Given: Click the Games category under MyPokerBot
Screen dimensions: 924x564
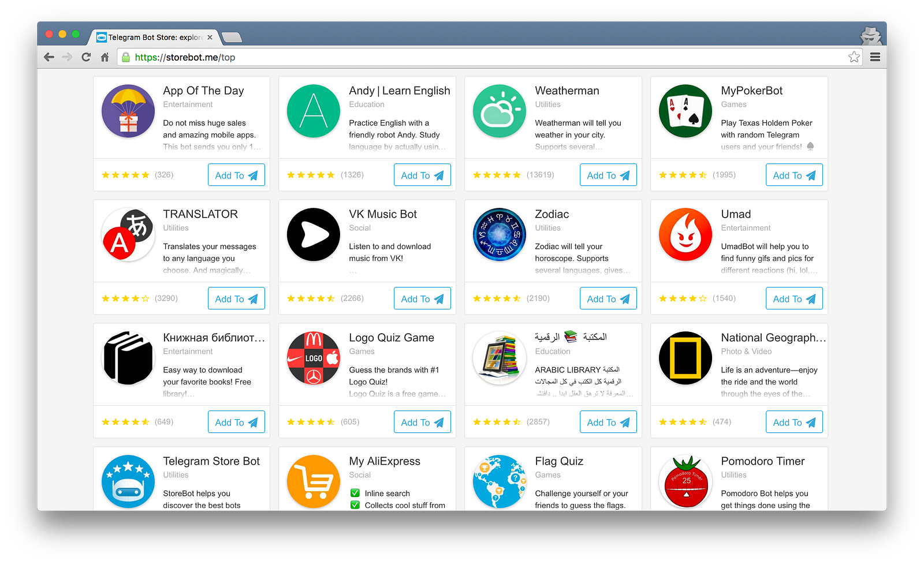Looking at the screenshot, I should (x=733, y=104).
